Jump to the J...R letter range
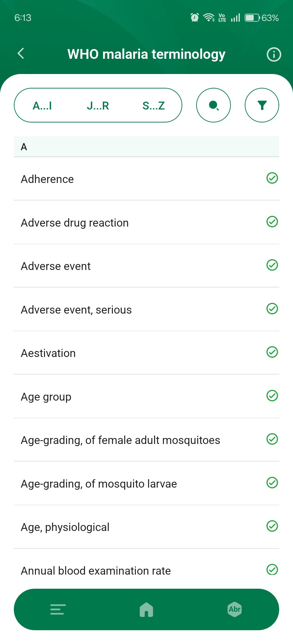Screen dimensions: 293x644 [98, 106]
